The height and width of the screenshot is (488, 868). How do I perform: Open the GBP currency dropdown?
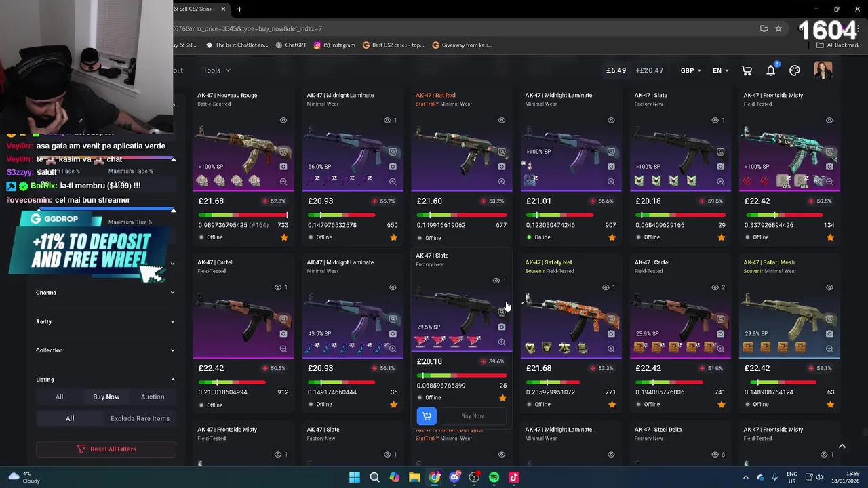tap(691, 70)
